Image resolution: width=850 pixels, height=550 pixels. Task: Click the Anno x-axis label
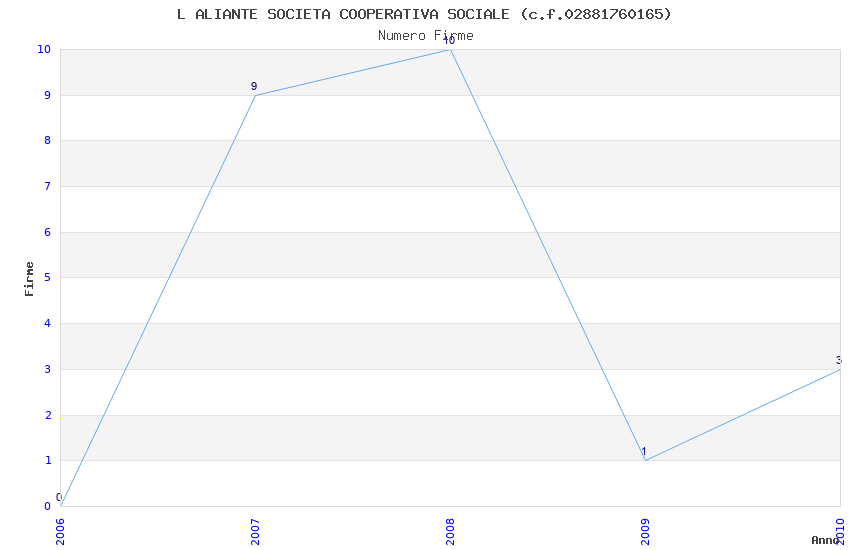(825, 540)
